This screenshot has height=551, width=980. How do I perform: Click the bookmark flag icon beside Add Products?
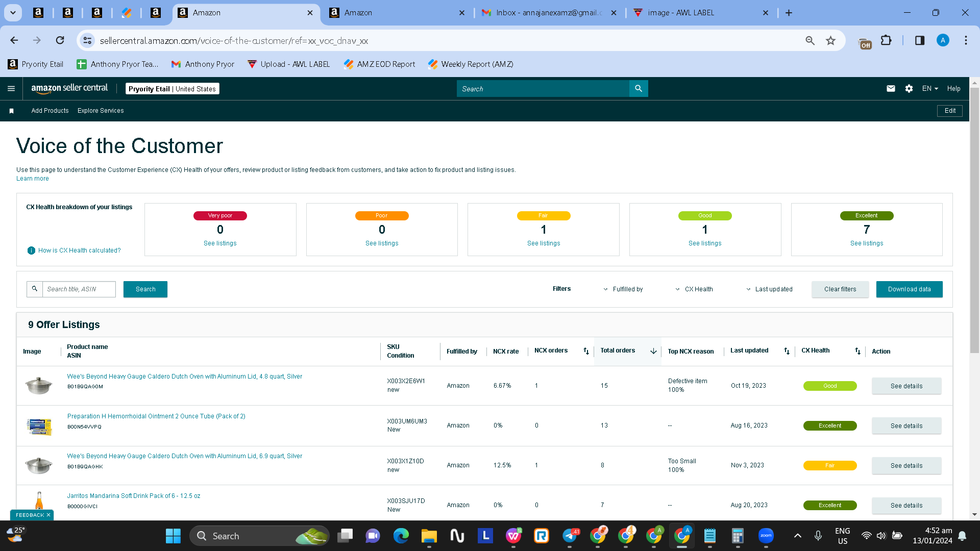point(11,111)
